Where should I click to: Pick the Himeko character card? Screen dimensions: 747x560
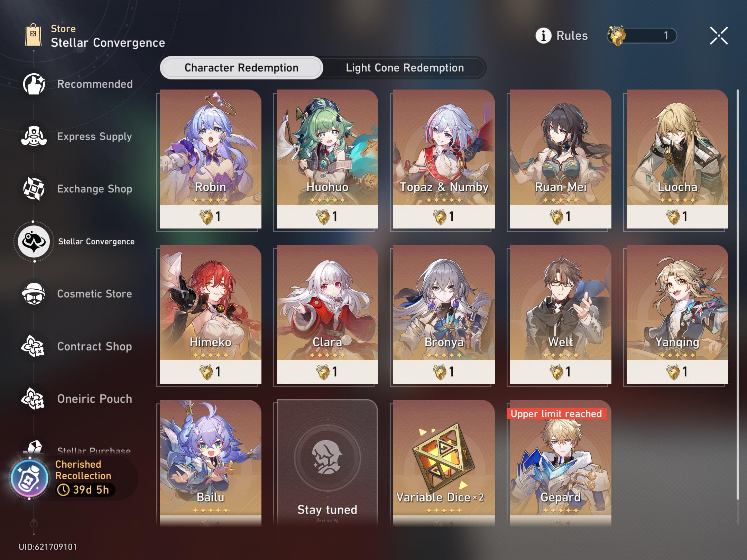[x=210, y=314]
